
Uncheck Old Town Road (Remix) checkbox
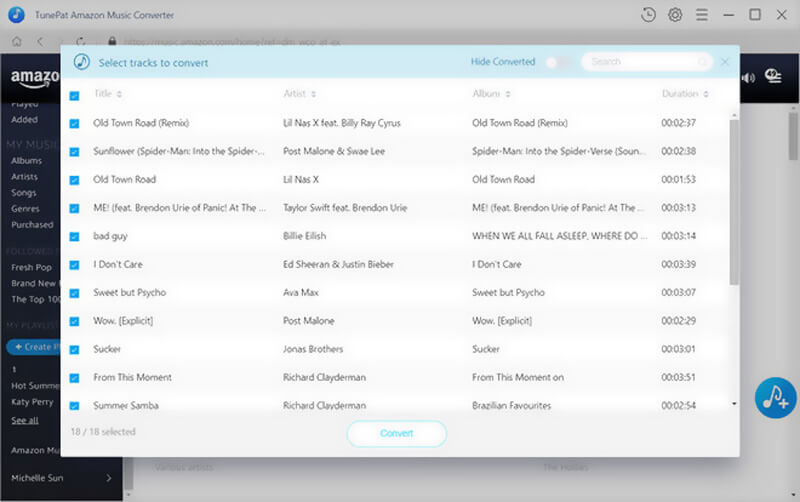pos(74,123)
